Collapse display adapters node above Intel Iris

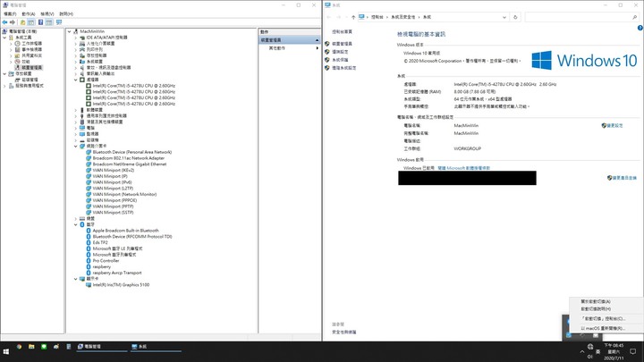tap(75, 279)
